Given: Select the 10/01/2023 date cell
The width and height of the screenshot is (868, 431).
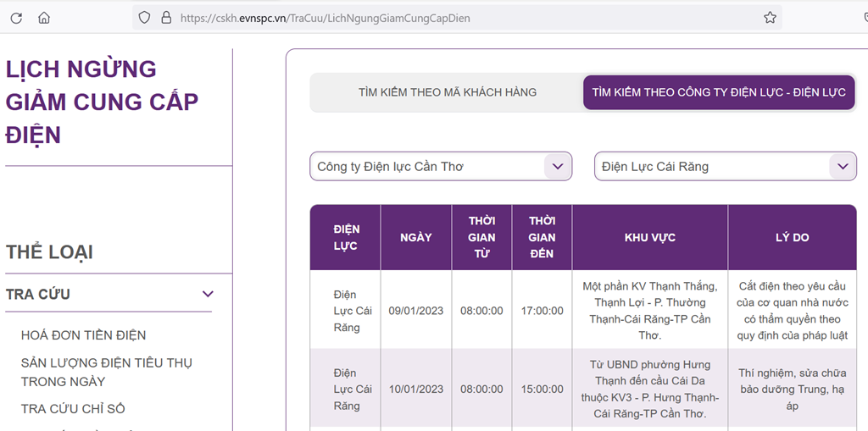Looking at the screenshot, I should coord(416,390).
